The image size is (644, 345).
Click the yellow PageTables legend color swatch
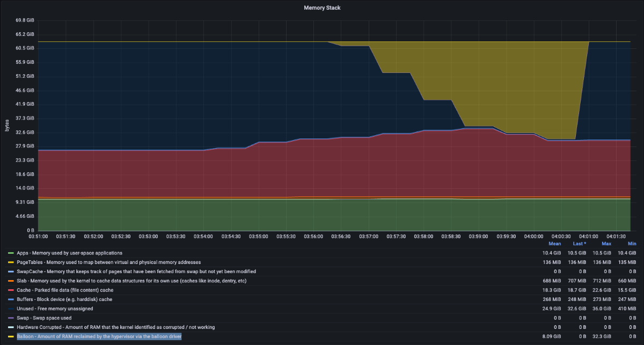click(x=11, y=262)
